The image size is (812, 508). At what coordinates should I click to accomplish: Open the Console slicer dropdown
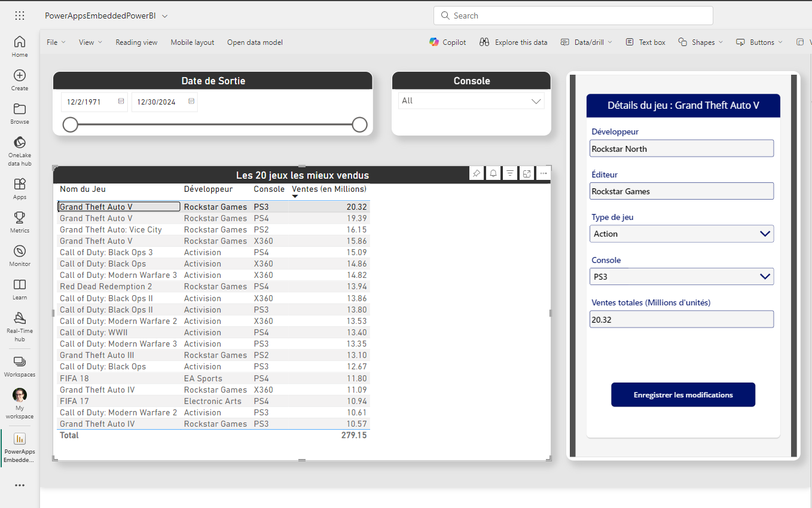471,101
